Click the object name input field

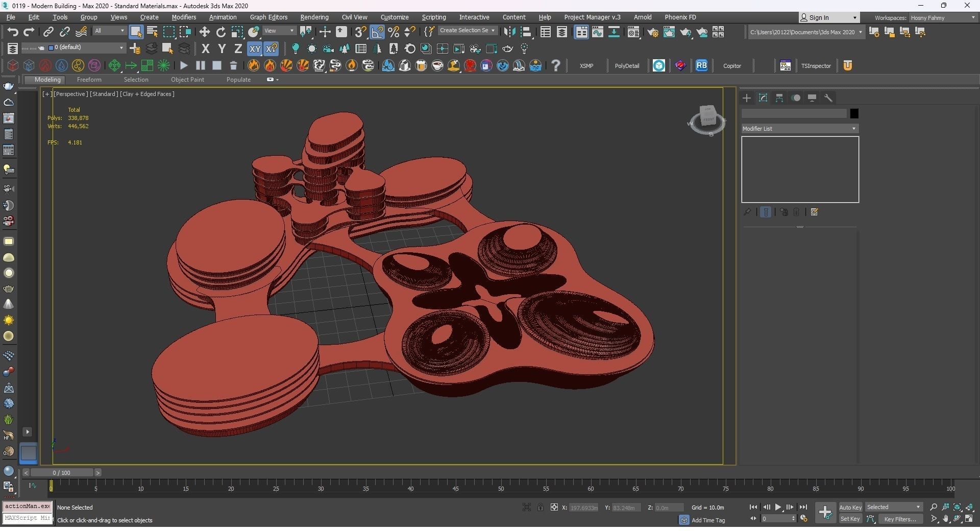[x=794, y=113]
